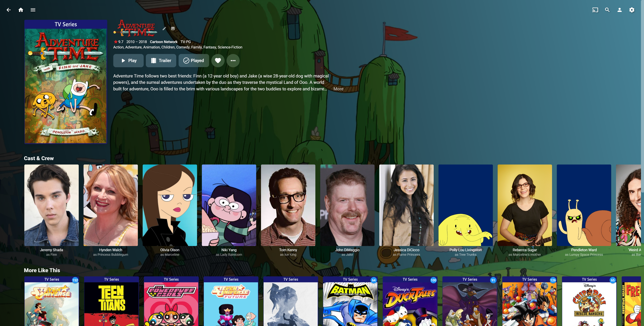Image resolution: width=644 pixels, height=326 pixels.
Task: Open the cast to device icon
Action: [595, 10]
